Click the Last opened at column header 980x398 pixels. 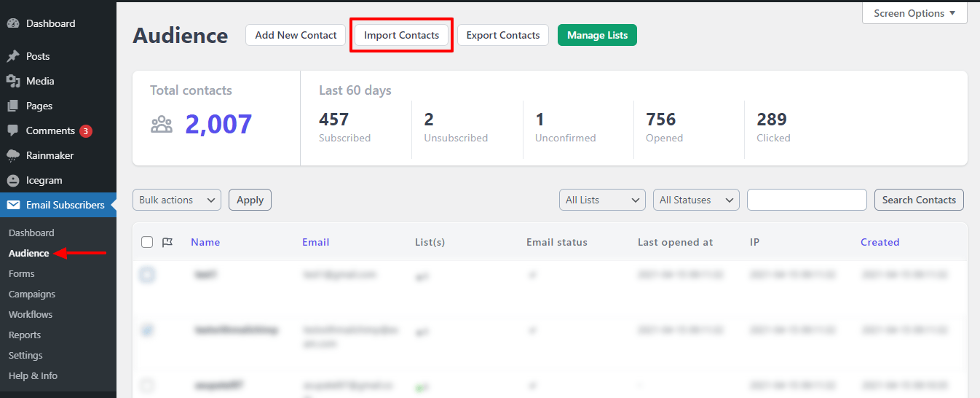point(676,242)
